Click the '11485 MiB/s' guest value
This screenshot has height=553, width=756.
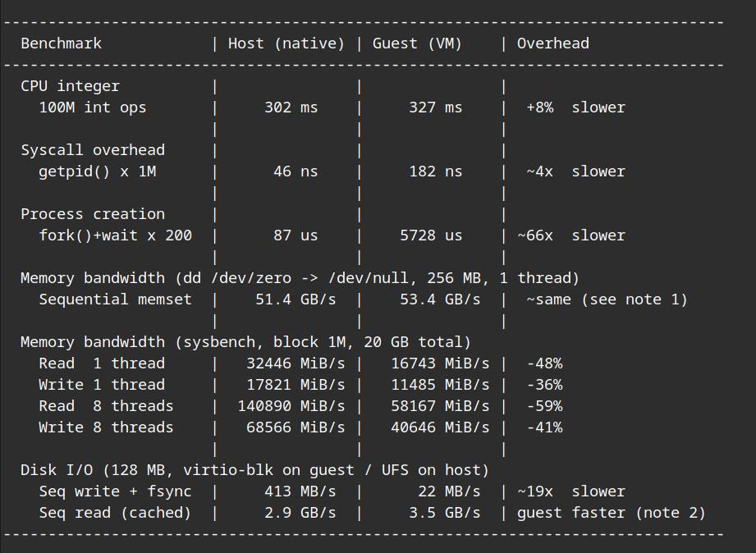(440, 385)
